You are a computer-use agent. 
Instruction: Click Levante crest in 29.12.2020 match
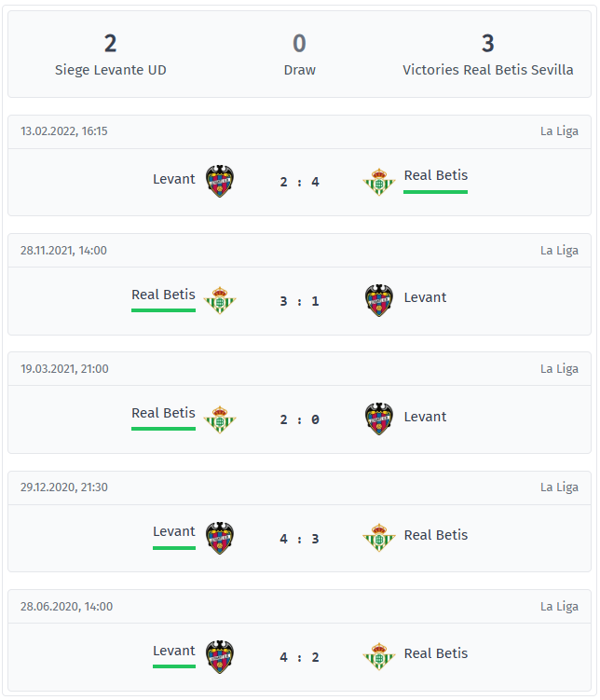[220, 538]
